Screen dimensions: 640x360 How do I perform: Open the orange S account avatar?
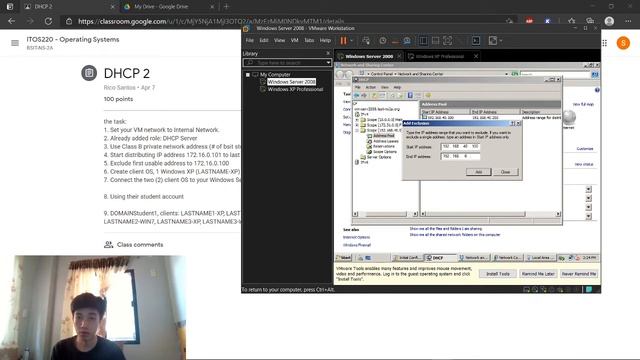623,43
